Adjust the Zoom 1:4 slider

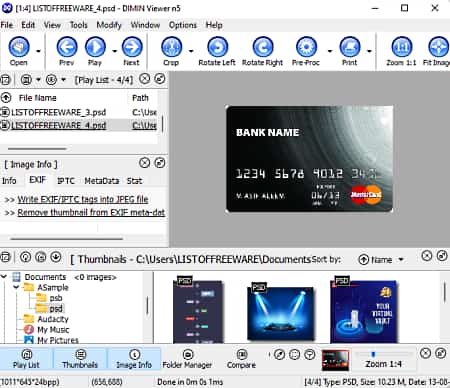click(x=383, y=354)
